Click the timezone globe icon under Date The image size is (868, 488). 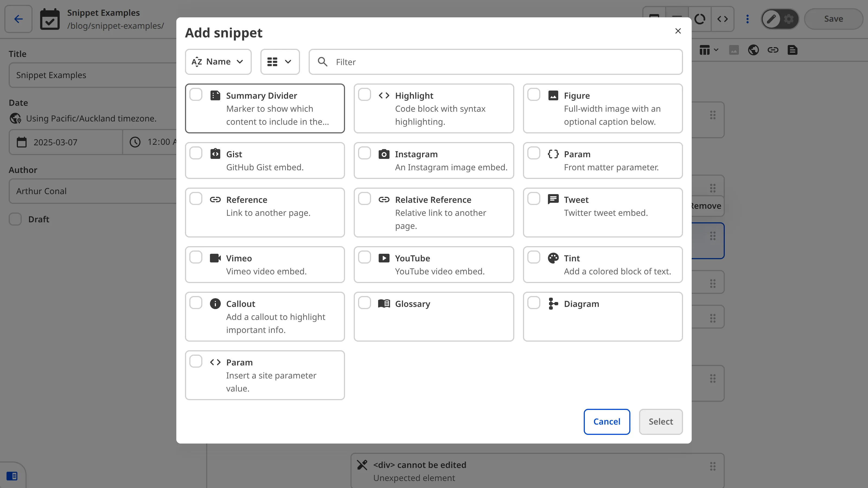click(15, 118)
